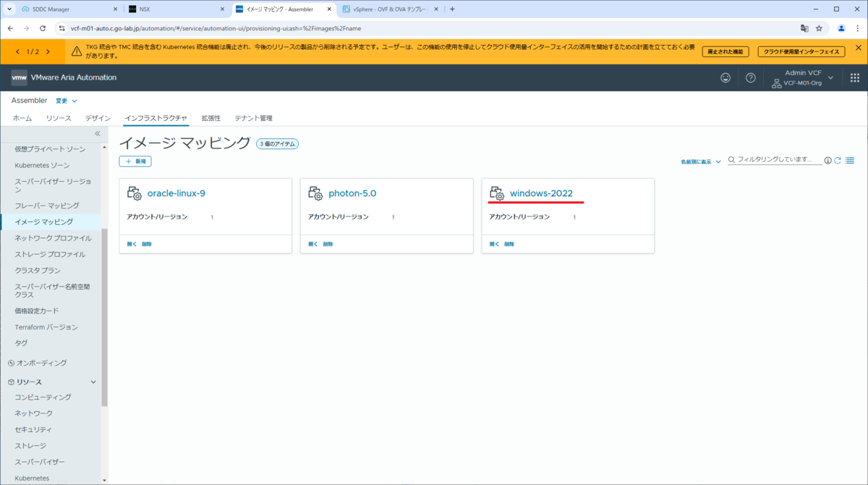868x485 pixels.
Task: Click 削除 on the oracle-linux-9 card
Action: click(147, 244)
